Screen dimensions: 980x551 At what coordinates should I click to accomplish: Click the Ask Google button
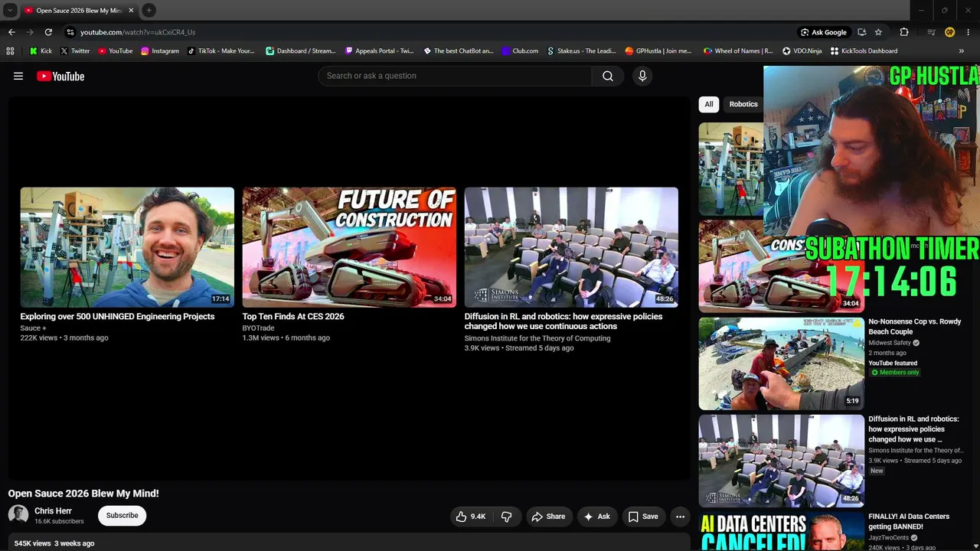[x=823, y=32]
